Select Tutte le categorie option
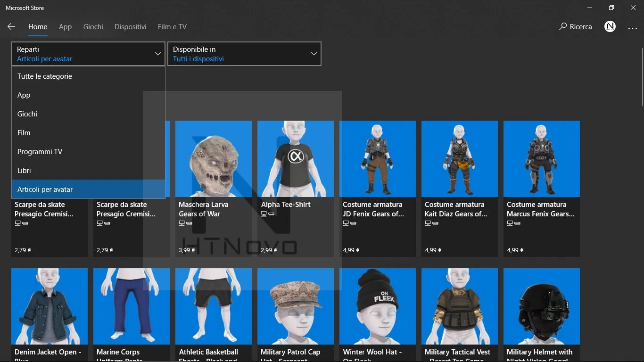644x362 pixels. pos(88,76)
